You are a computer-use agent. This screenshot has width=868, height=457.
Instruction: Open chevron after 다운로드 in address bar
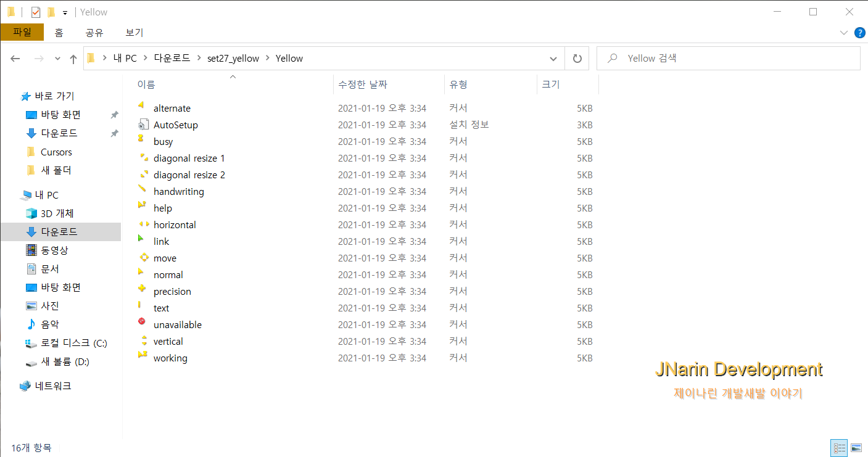(200, 59)
